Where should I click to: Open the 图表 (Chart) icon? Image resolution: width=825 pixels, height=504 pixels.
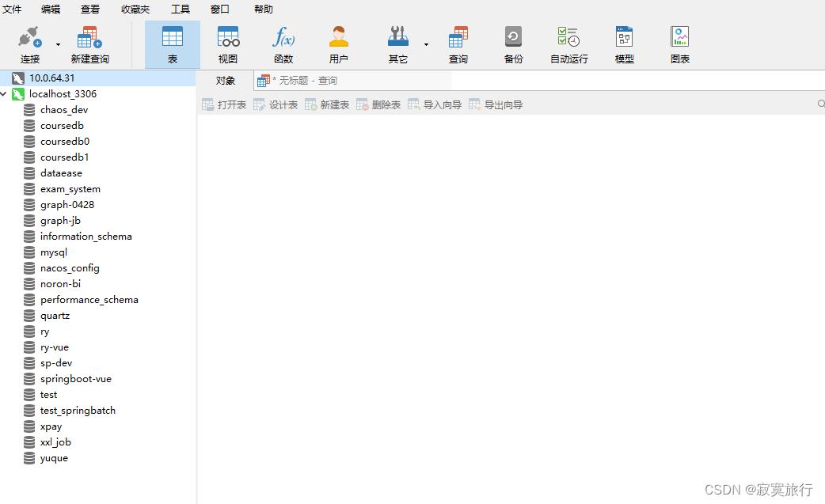[679, 38]
